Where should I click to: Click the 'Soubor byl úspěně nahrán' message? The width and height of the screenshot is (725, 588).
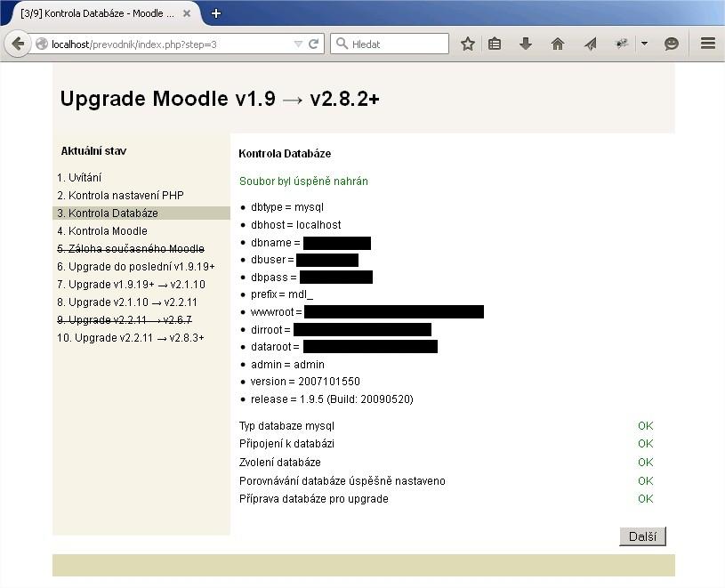coord(303,181)
